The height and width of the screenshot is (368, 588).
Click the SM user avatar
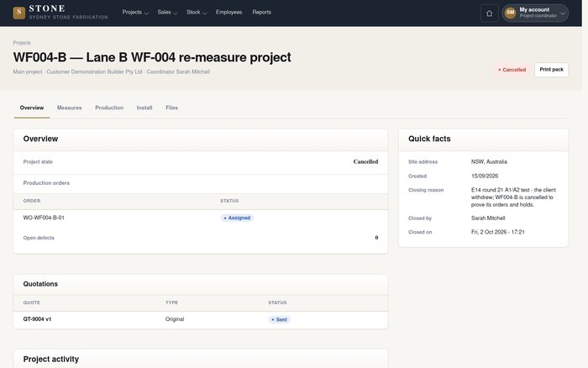(x=511, y=13)
